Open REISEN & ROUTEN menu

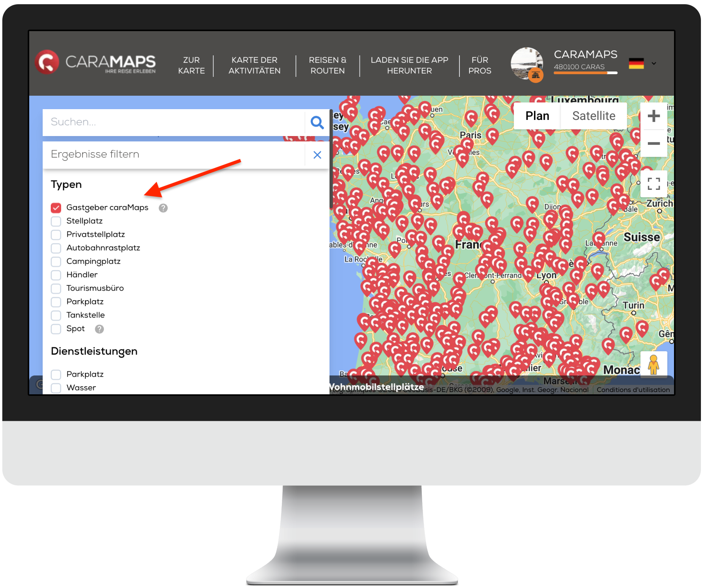[x=328, y=65]
